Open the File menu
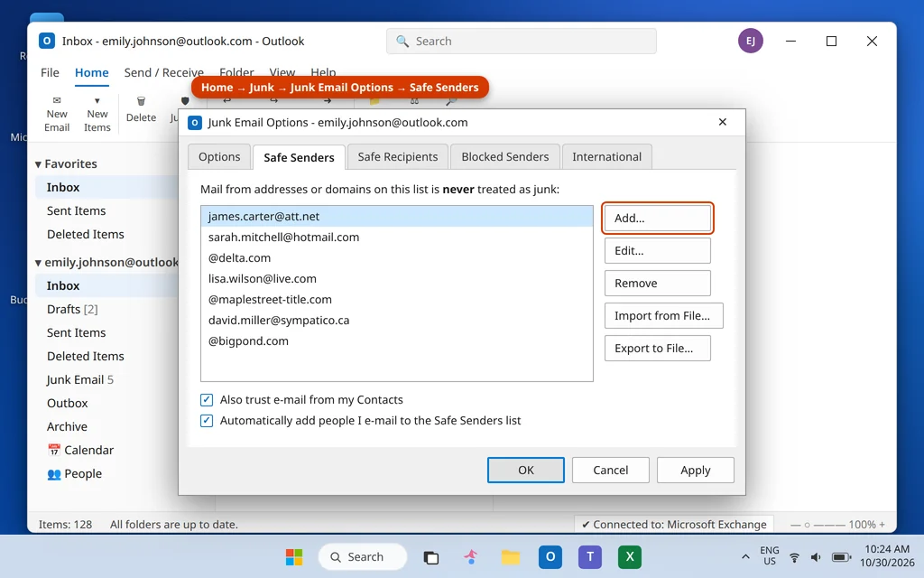The width and height of the screenshot is (924, 578). click(50, 72)
